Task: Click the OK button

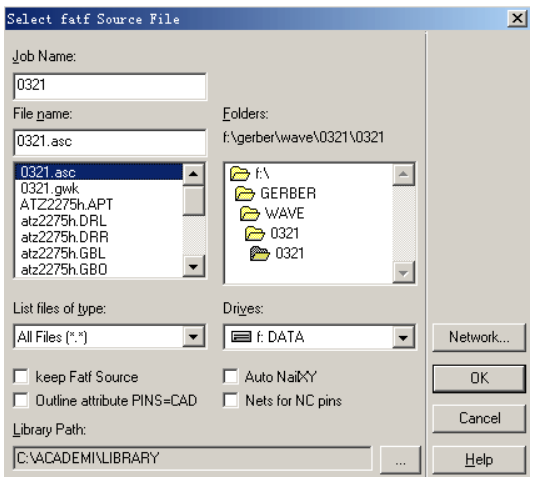Action: point(479,378)
